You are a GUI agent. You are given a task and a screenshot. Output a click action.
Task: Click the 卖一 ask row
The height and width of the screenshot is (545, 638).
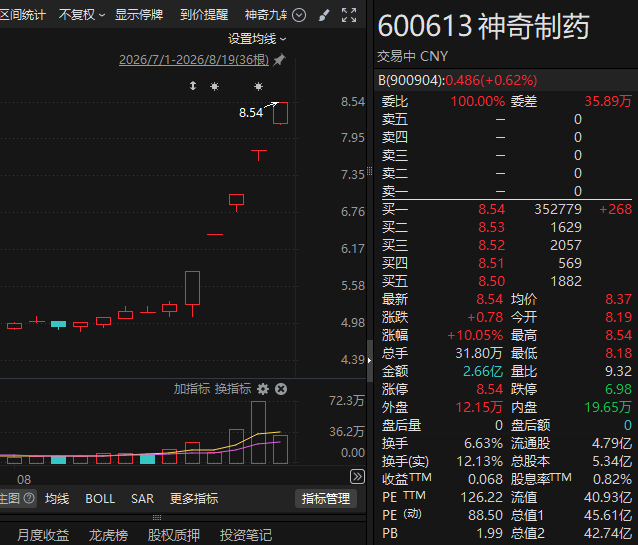coord(507,191)
